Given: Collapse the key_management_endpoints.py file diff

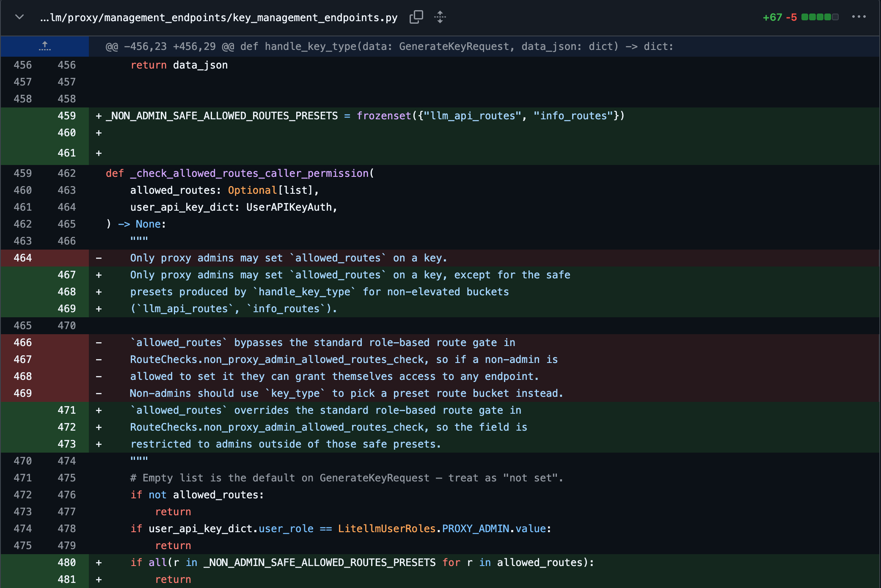Looking at the screenshot, I should [x=19, y=17].
